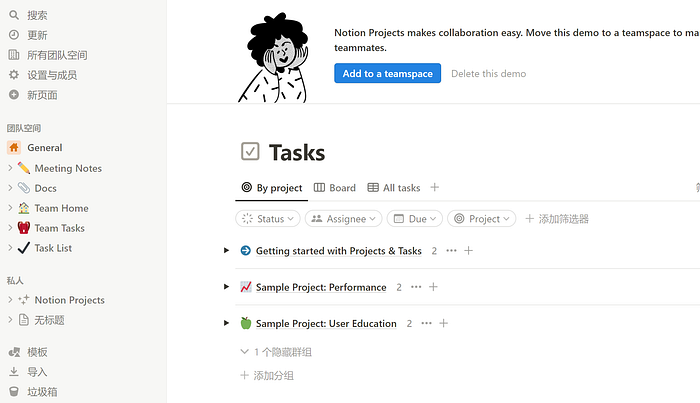Click the blue arrow icon of Getting started
The width and height of the screenshot is (700, 403).
point(246,250)
